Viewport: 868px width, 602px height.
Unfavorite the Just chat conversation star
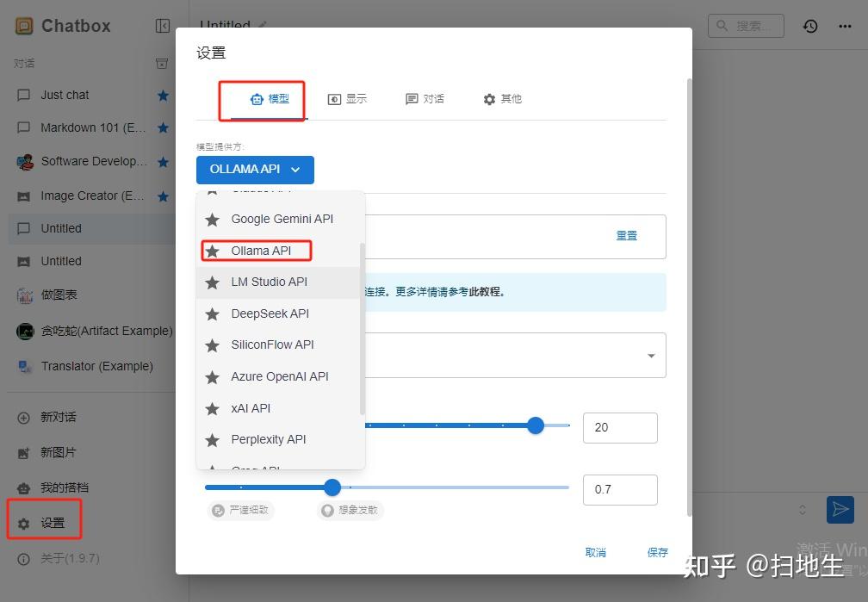pos(163,95)
